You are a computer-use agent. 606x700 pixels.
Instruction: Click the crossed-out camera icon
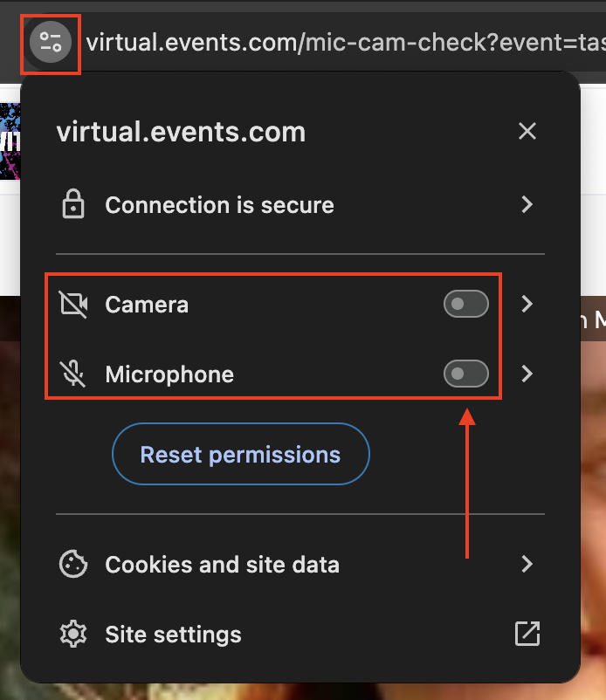(73, 305)
